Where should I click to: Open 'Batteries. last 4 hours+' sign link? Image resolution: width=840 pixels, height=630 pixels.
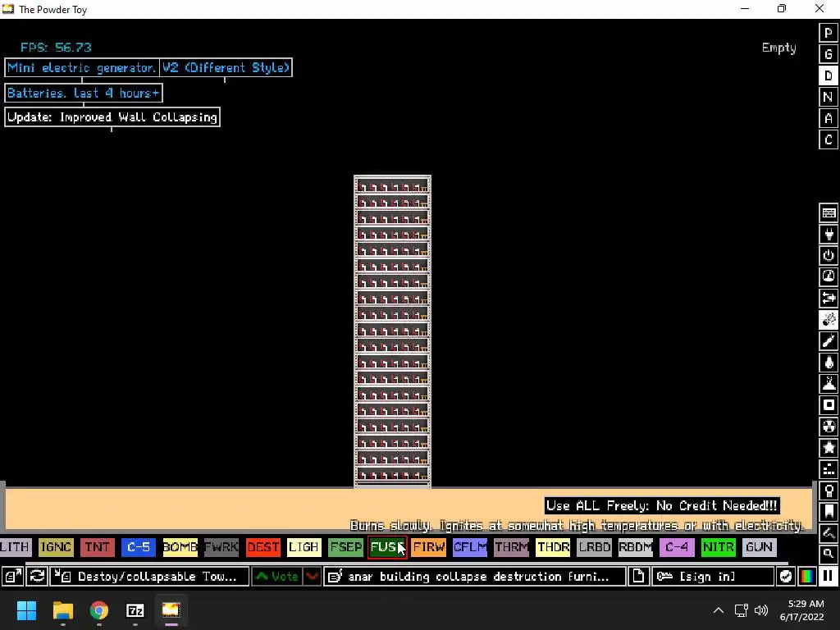[x=84, y=94]
